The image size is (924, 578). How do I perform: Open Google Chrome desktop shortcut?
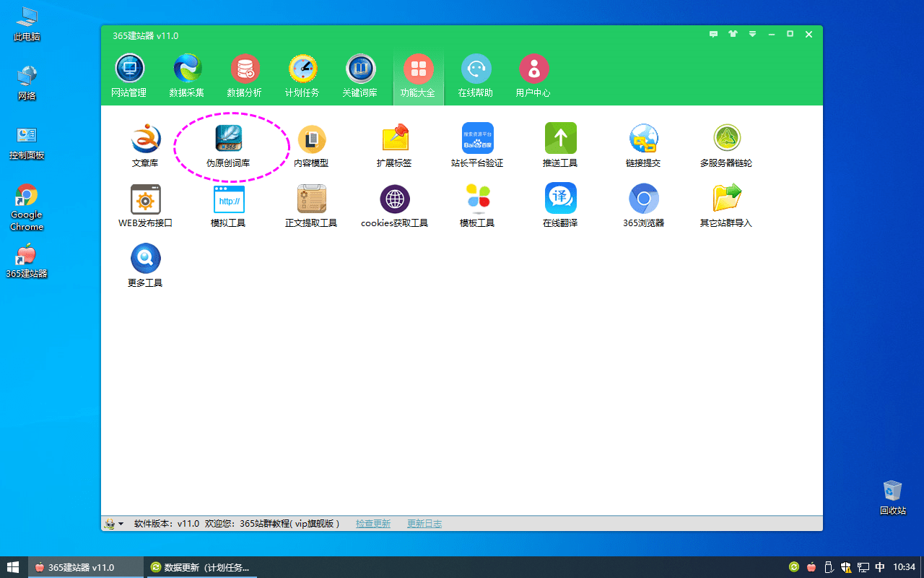[27, 207]
